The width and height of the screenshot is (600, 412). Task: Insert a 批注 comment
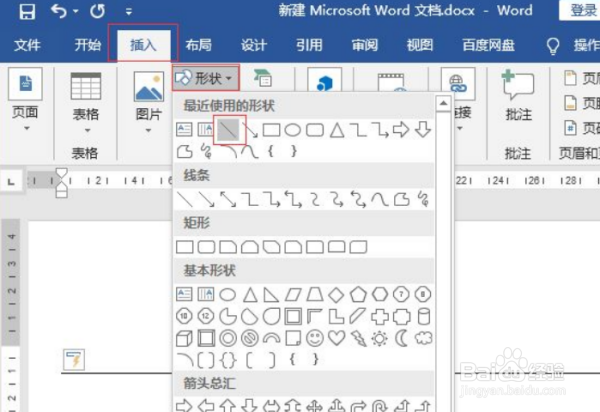(518, 96)
